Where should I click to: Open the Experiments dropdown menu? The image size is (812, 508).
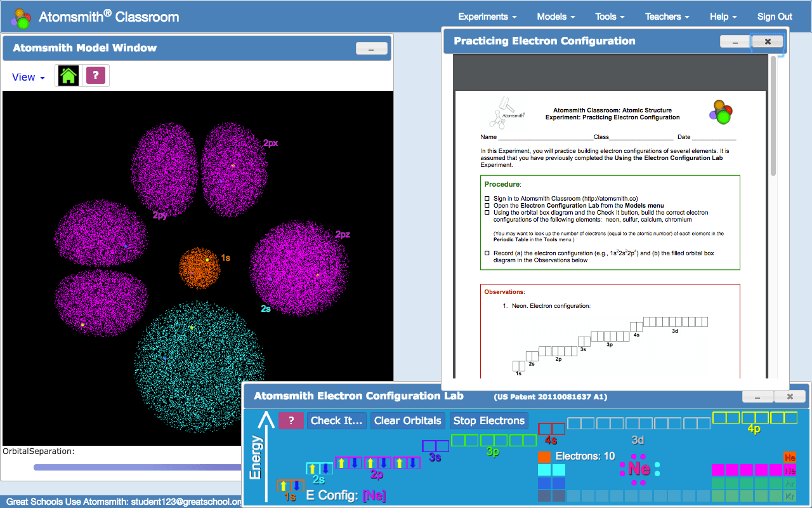[487, 17]
